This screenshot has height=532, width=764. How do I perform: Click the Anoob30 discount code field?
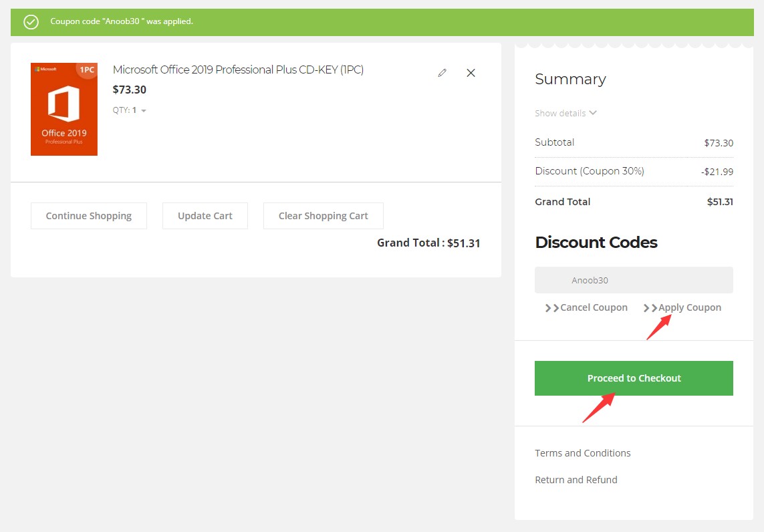[634, 280]
